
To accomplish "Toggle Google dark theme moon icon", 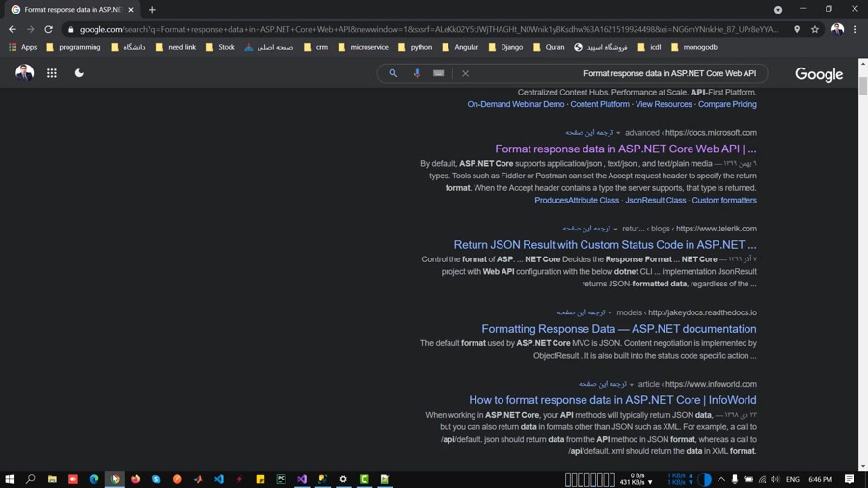I will click(79, 73).
